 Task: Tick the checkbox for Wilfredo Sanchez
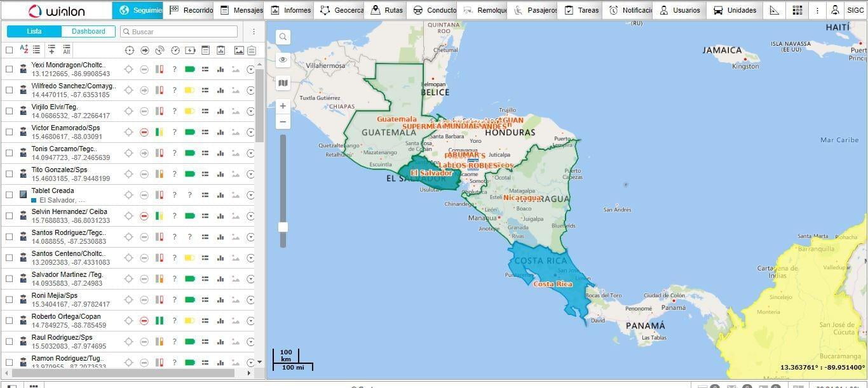(9, 90)
